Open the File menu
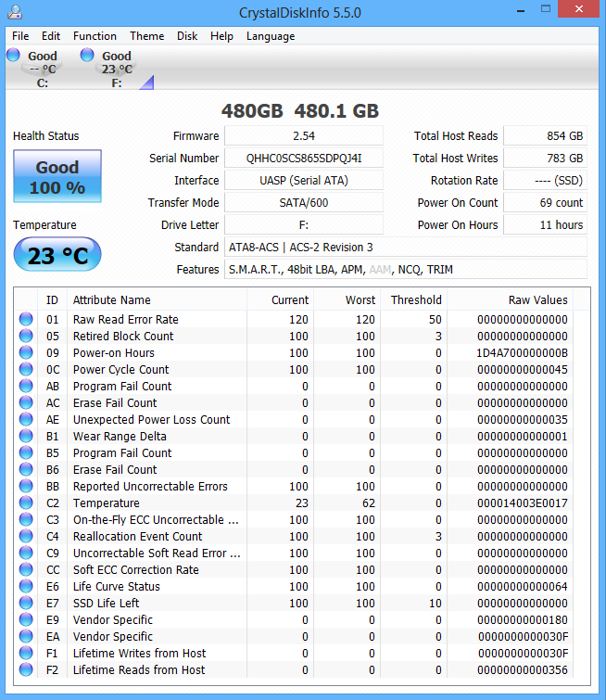The height and width of the screenshot is (700, 606). point(20,36)
